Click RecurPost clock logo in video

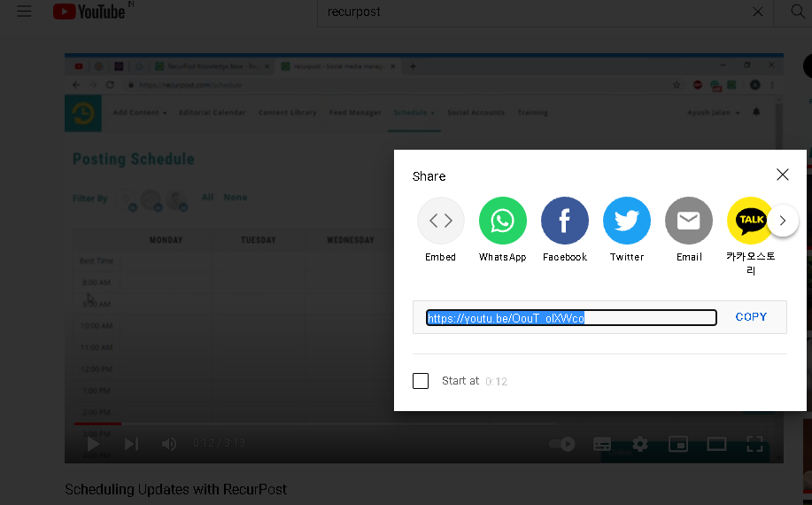pyautogui.click(x=83, y=113)
